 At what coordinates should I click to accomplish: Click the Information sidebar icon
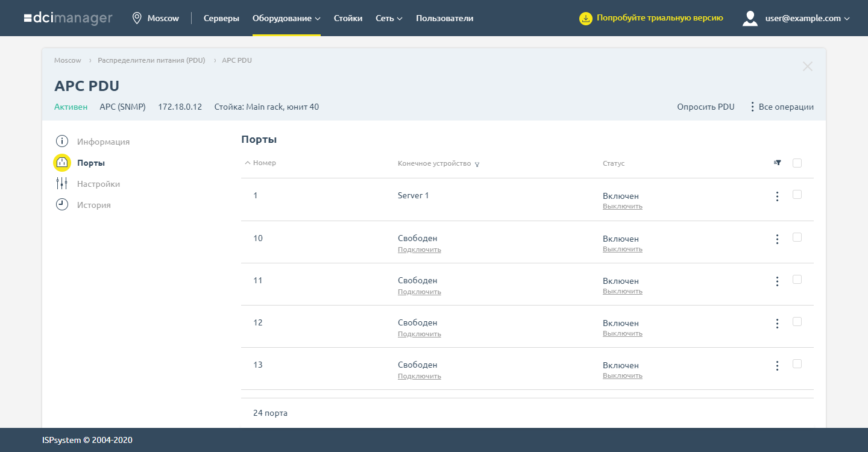(x=62, y=142)
